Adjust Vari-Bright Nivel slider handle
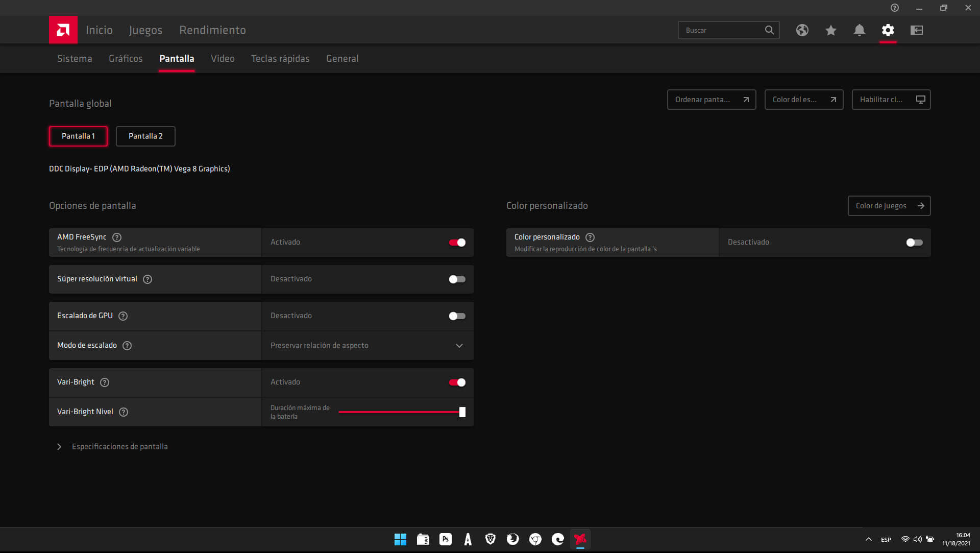 (462, 412)
